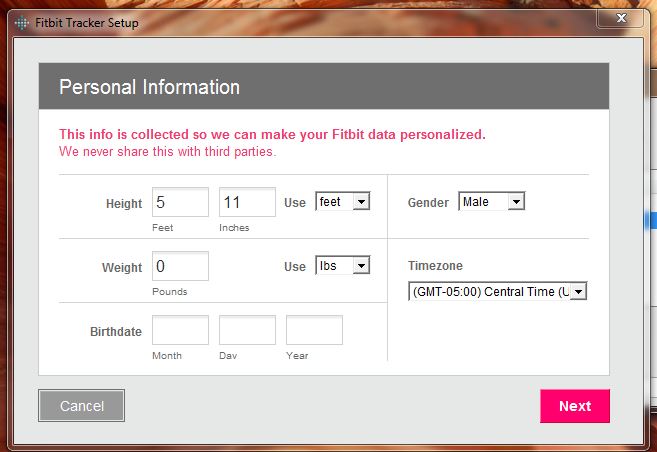Click the height Inches input field
This screenshot has height=452, width=657.
point(247,202)
